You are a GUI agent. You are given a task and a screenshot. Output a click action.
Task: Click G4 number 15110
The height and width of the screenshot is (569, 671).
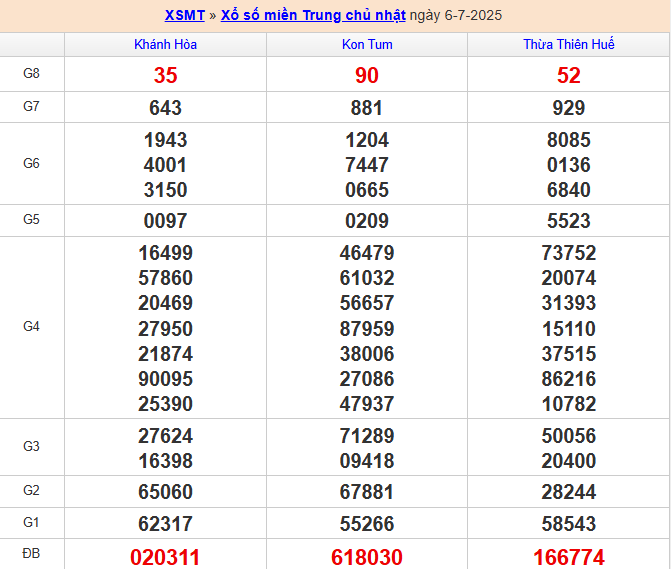coord(569,329)
